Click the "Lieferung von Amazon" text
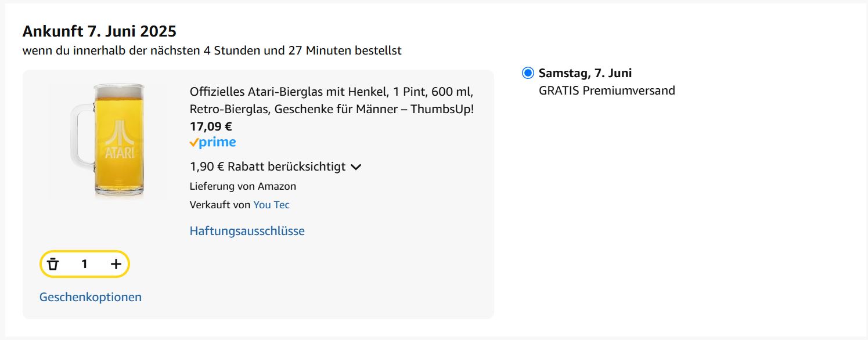 tap(243, 186)
